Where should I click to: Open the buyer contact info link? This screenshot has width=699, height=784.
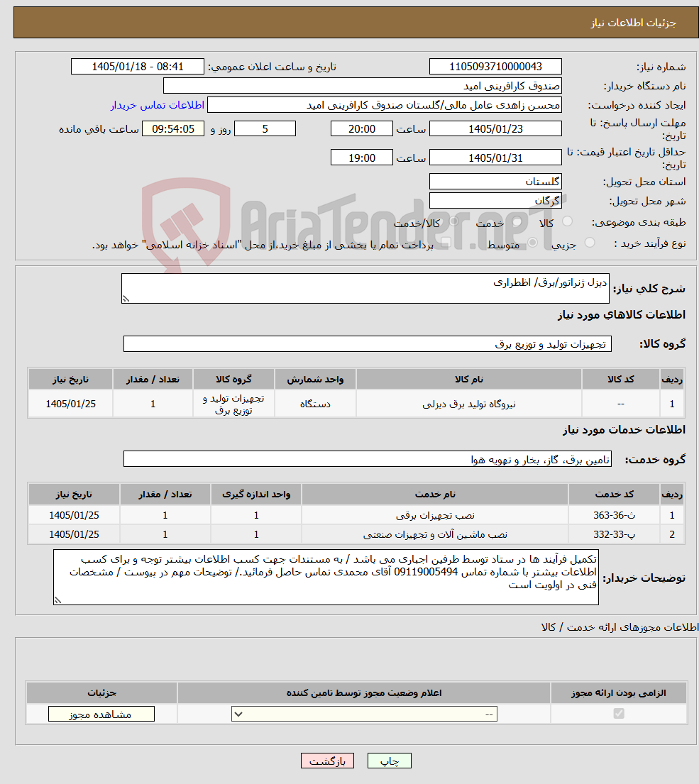(157, 105)
